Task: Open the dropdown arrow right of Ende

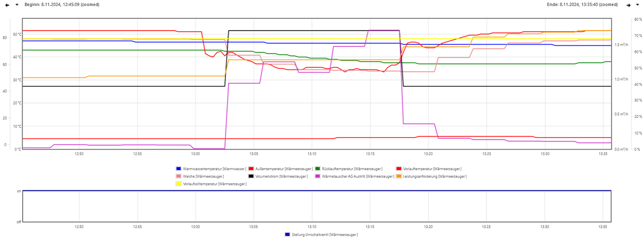Action: [x=638, y=5]
